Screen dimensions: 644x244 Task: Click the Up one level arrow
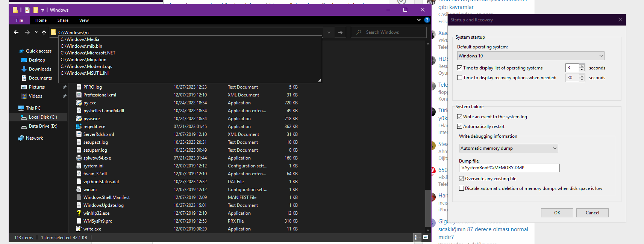(44, 32)
